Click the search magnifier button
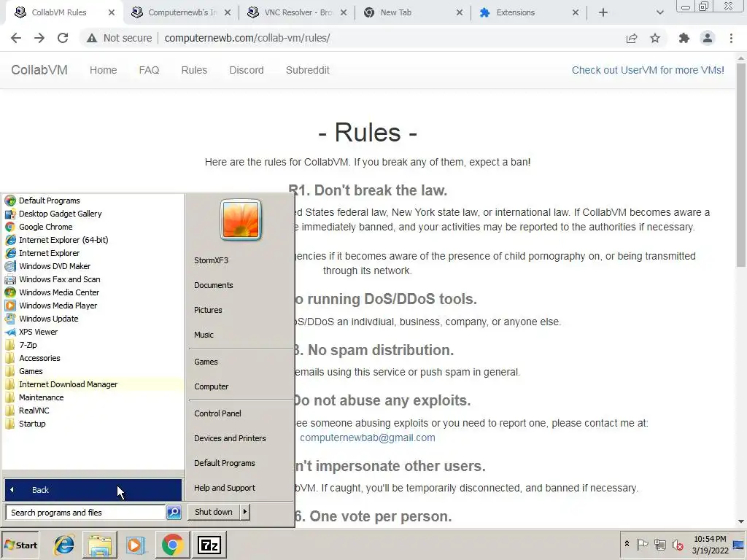Image resolution: width=747 pixels, height=560 pixels. pyautogui.click(x=174, y=513)
